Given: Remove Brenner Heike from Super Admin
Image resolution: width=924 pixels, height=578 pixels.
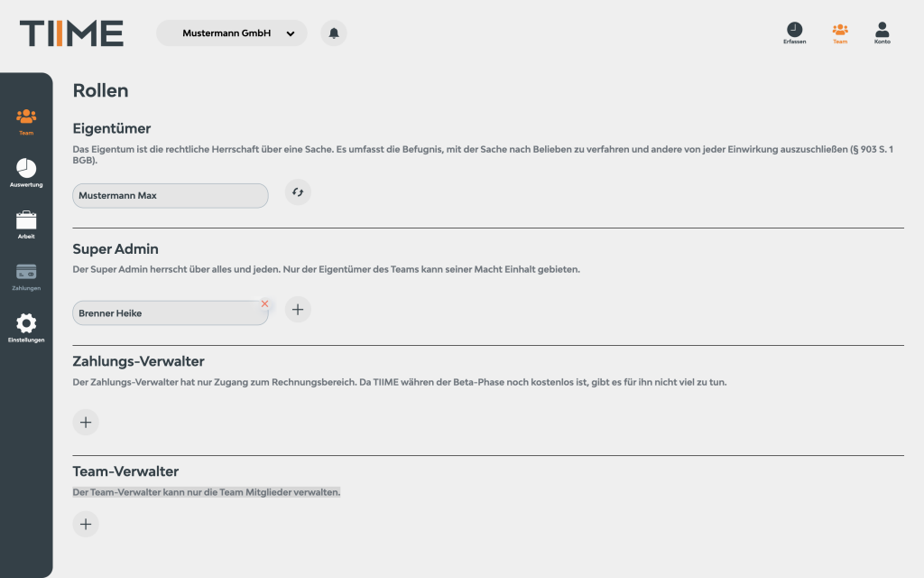Looking at the screenshot, I should click(x=264, y=303).
